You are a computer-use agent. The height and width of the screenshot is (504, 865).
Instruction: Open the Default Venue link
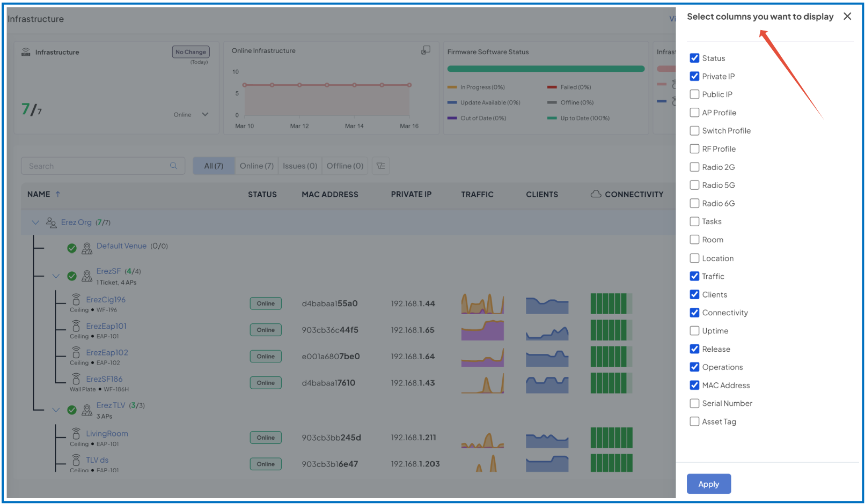pos(121,246)
